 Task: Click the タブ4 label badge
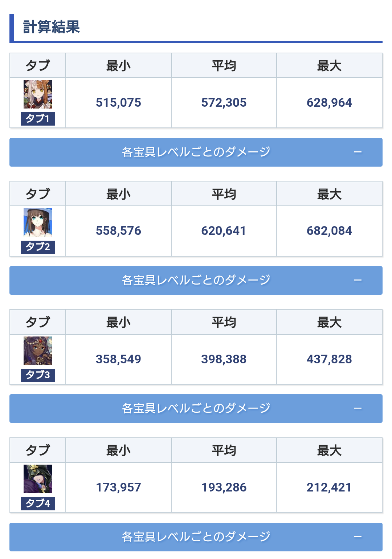point(38,503)
